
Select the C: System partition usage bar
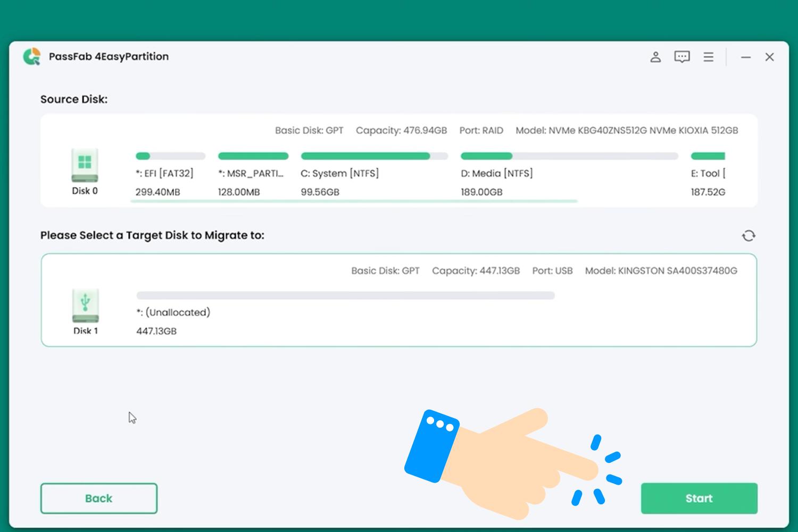(x=375, y=156)
